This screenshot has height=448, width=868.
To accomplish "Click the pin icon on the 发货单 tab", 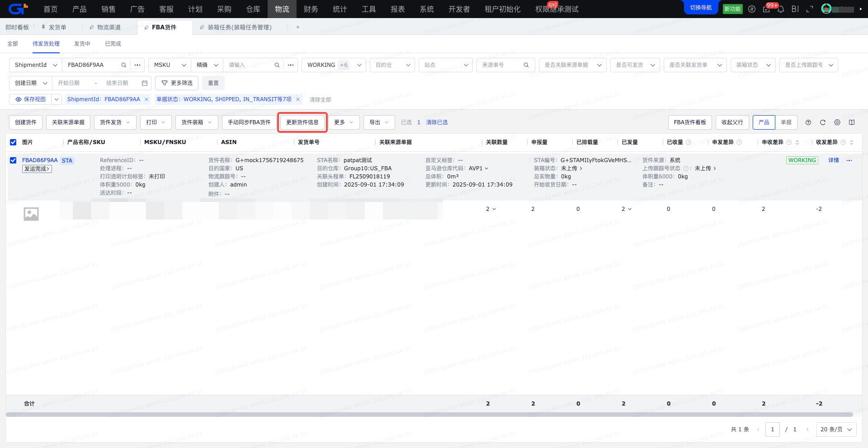I will click(x=43, y=27).
